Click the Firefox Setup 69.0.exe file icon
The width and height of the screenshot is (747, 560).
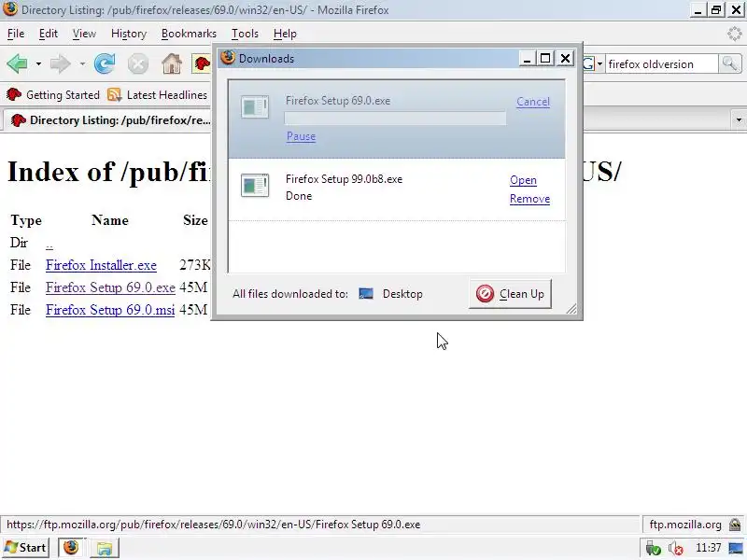point(255,106)
